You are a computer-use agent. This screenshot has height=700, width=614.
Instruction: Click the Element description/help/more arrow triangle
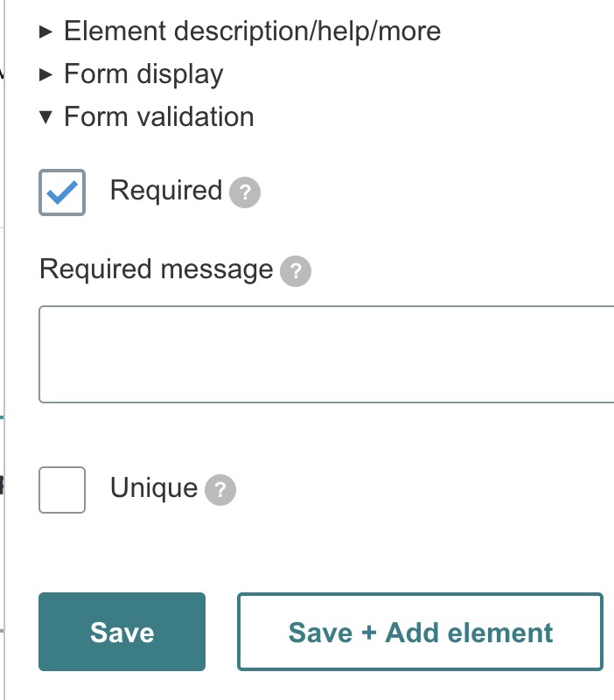[47, 32]
